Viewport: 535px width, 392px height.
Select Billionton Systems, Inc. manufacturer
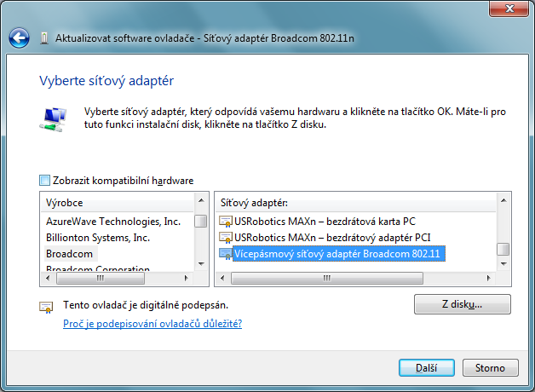[98, 238]
